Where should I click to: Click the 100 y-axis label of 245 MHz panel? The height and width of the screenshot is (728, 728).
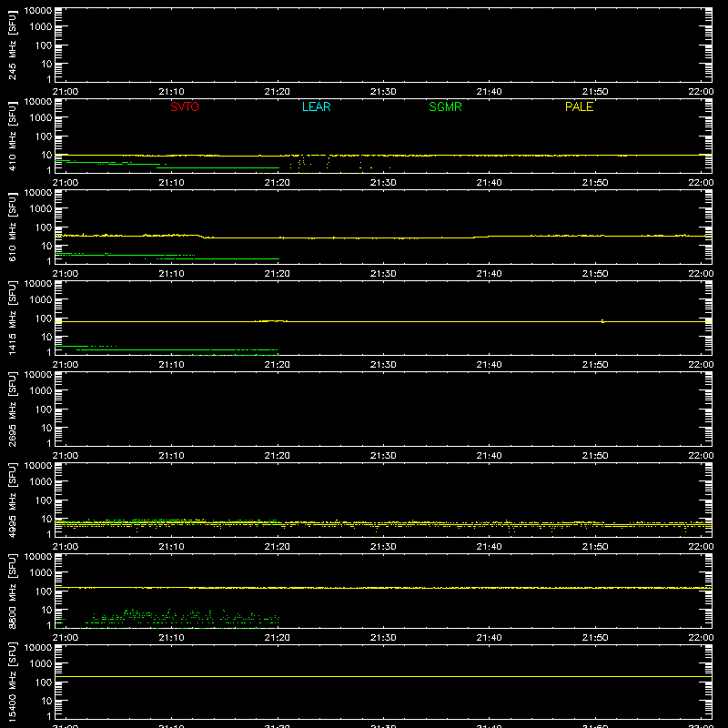(x=44, y=45)
